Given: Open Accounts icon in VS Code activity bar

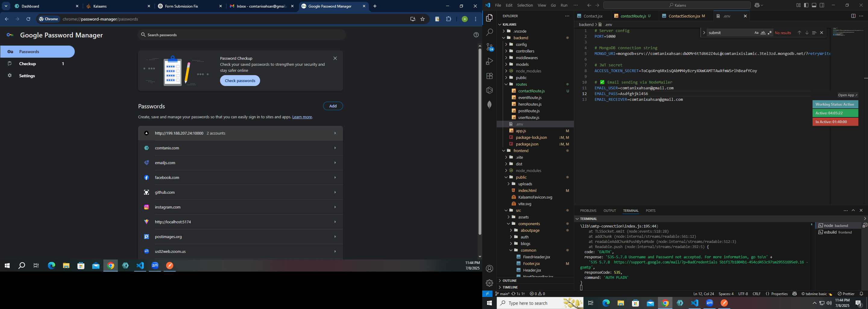Looking at the screenshot, I should (x=489, y=269).
